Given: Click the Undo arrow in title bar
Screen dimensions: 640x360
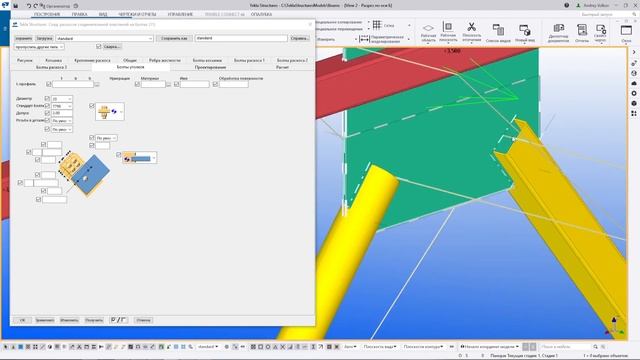Looking at the screenshot, I should pos(29,6).
